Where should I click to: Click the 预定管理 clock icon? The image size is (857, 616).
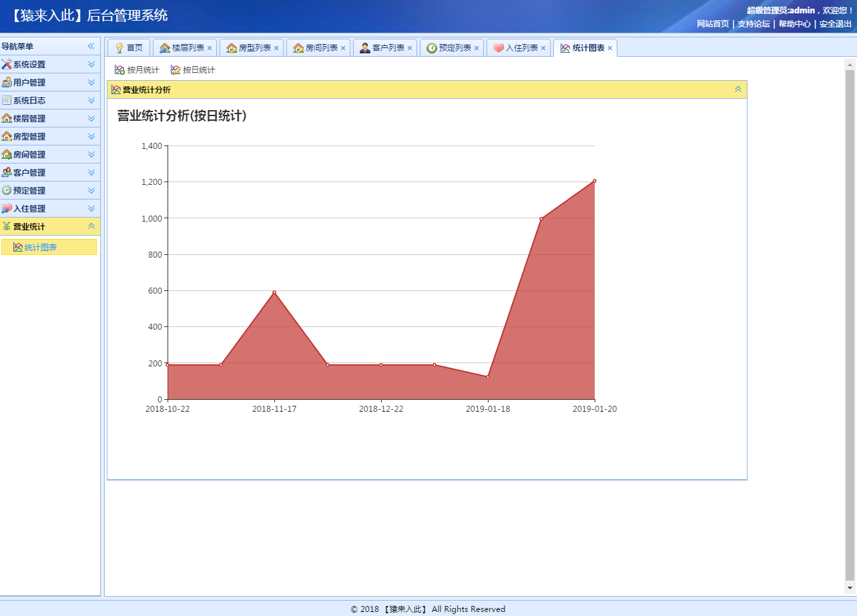click(7, 191)
